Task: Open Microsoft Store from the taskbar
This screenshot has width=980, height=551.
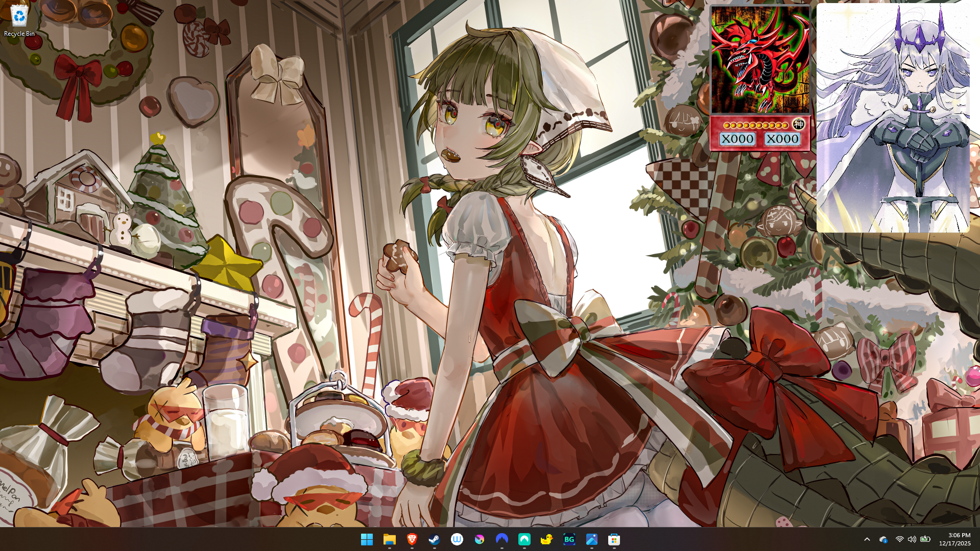Action: tap(614, 539)
